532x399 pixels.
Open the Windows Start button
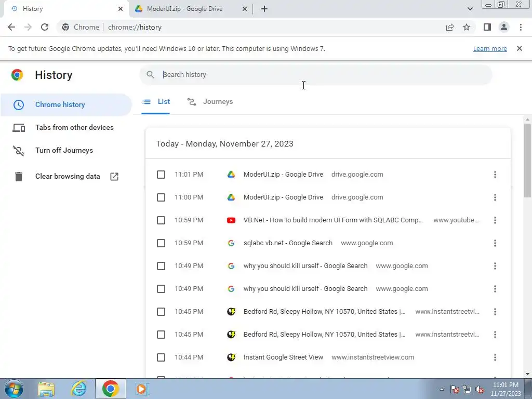pyautogui.click(x=14, y=389)
